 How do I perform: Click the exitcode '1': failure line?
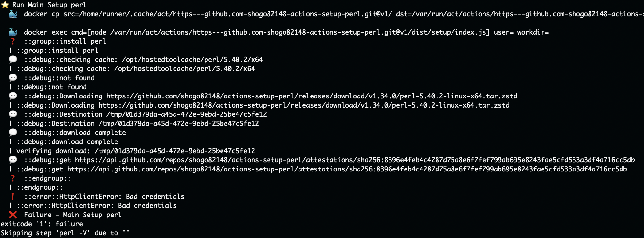click(x=42, y=224)
